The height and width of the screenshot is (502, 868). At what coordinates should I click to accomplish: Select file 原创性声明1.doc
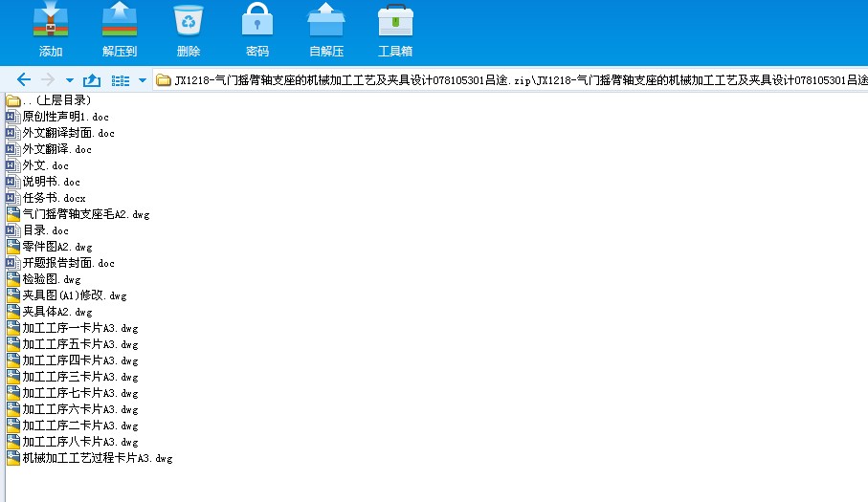point(57,117)
